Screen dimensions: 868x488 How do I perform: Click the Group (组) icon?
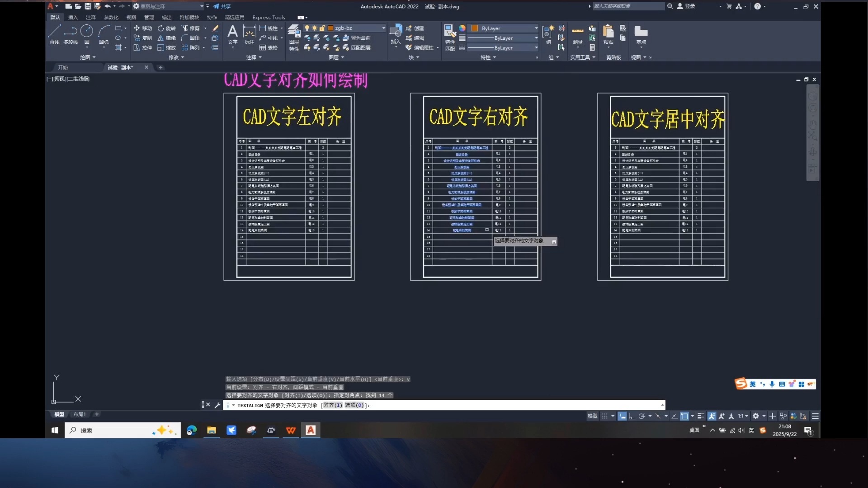[548, 34]
